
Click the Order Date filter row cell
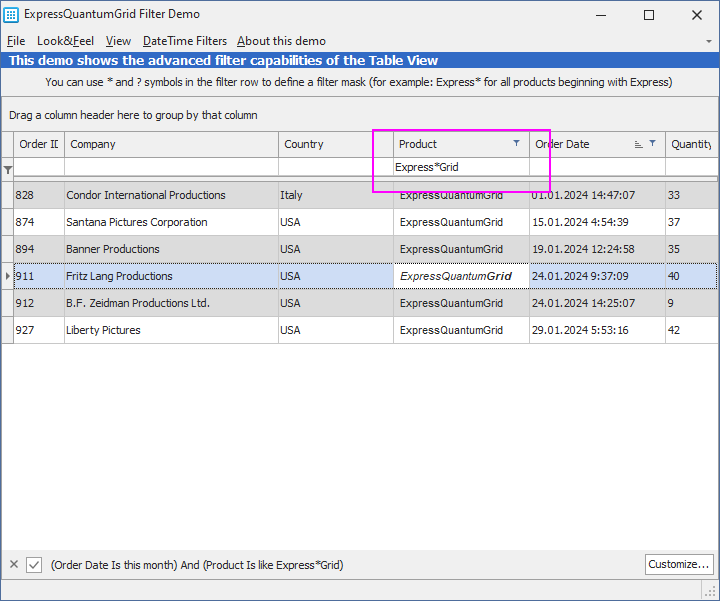(597, 167)
